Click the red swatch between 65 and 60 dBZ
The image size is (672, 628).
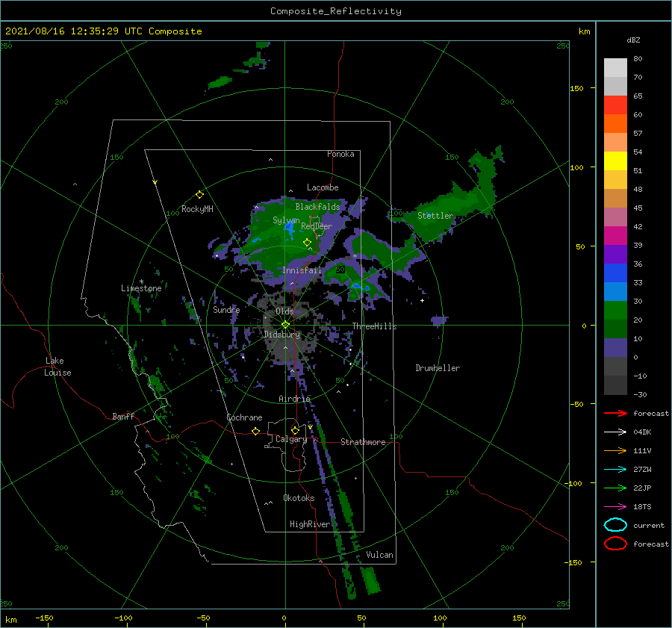[615, 105]
